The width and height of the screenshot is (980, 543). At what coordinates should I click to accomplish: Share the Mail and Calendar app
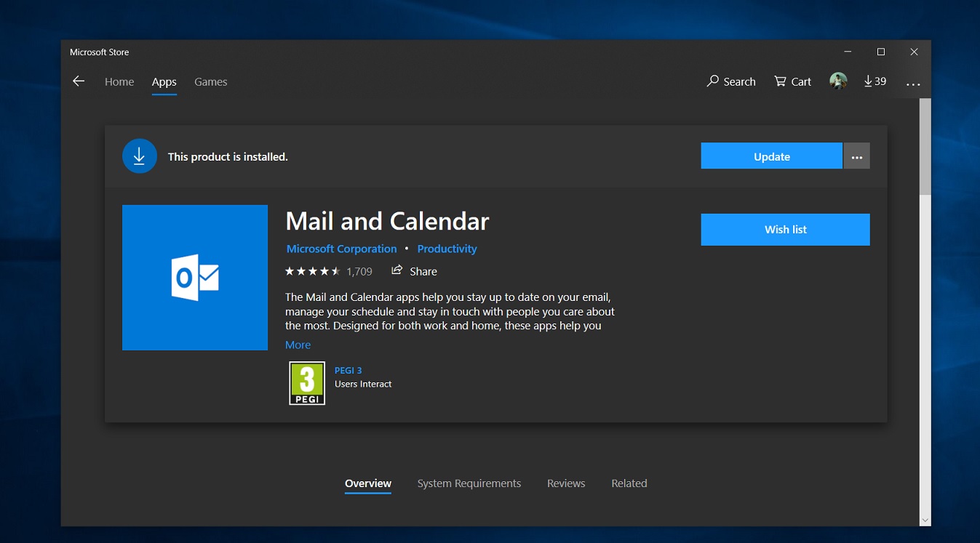(414, 271)
